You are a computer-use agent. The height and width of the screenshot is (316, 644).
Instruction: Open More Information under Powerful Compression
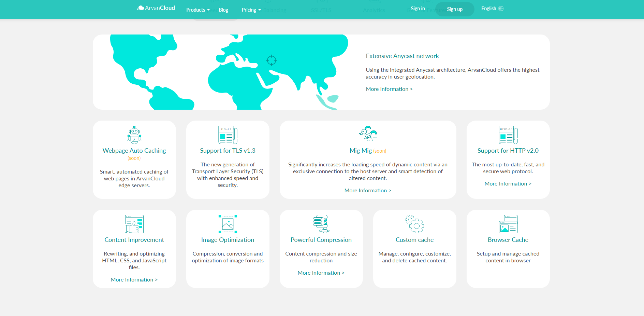click(321, 273)
